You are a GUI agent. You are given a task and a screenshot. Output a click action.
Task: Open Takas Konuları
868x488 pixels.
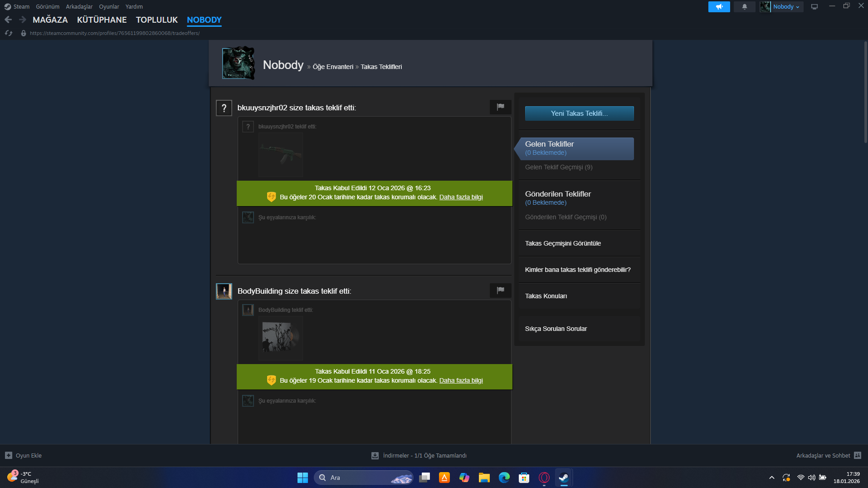[546, 296]
